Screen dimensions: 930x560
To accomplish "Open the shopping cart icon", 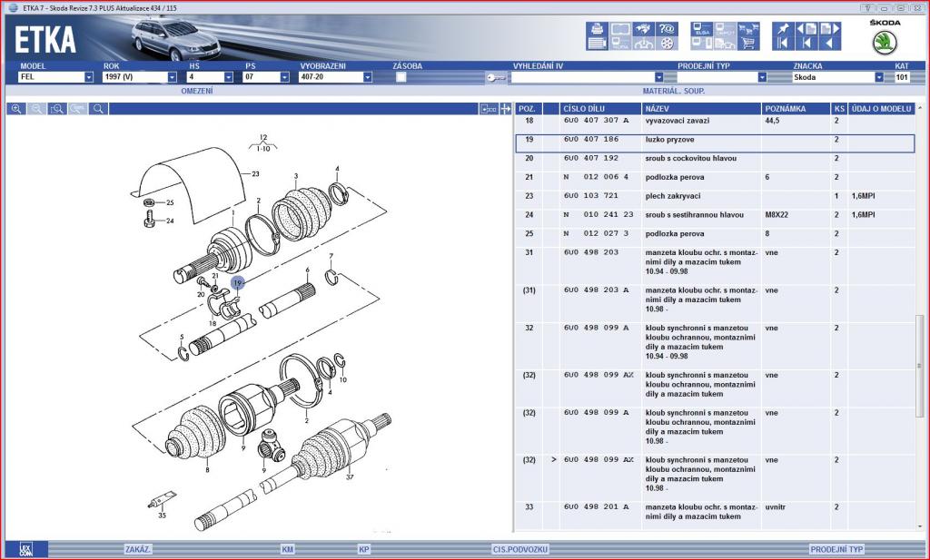I will tap(748, 43).
